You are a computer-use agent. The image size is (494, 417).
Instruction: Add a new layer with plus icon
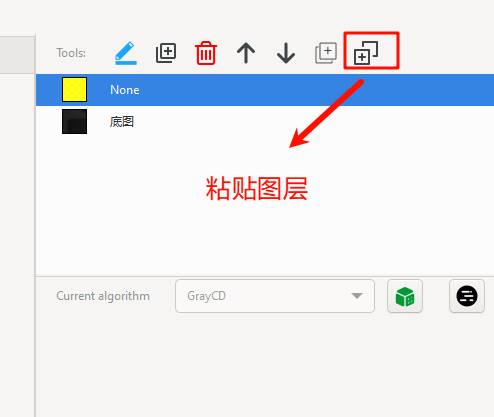point(166,53)
